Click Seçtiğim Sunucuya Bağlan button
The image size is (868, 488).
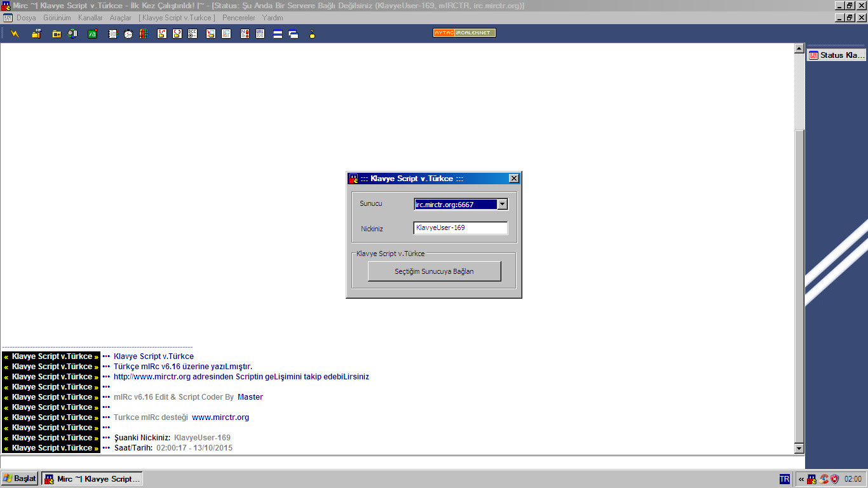click(x=435, y=271)
